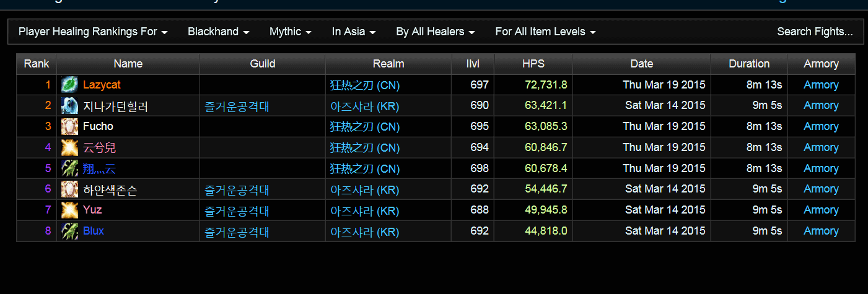Viewport: 868px width, 294px height.
Task: Expand the Blackhand boss dropdown
Action: click(x=218, y=32)
